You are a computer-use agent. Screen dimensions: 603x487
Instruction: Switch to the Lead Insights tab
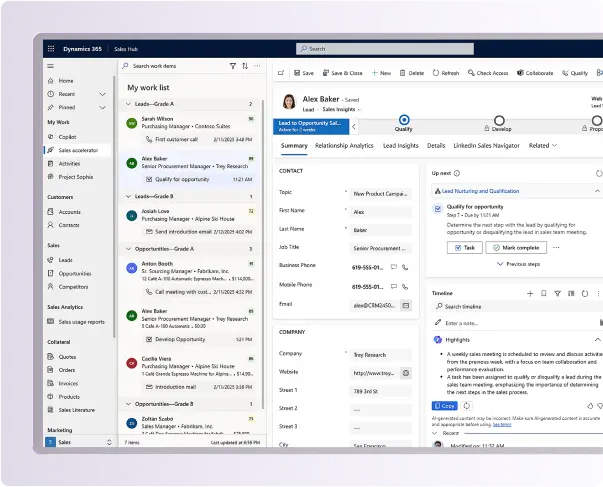pos(400,146)
